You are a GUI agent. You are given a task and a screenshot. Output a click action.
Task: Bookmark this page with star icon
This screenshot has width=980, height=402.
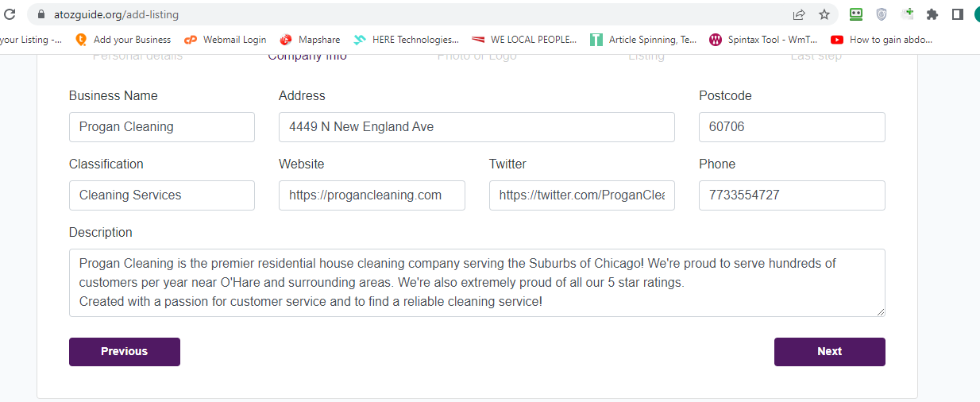click(824, 14)
